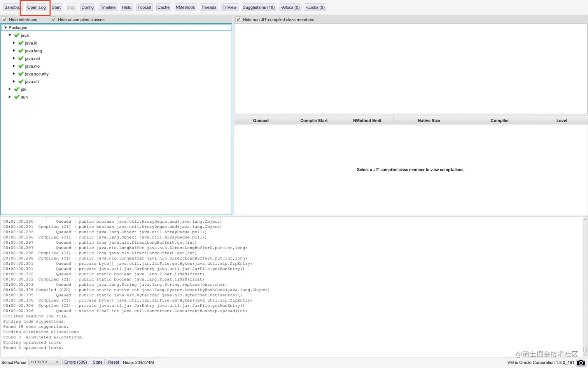Expand the java.net package
The height and width of the screenshot is (368, 588).
(x=14, y=58)
